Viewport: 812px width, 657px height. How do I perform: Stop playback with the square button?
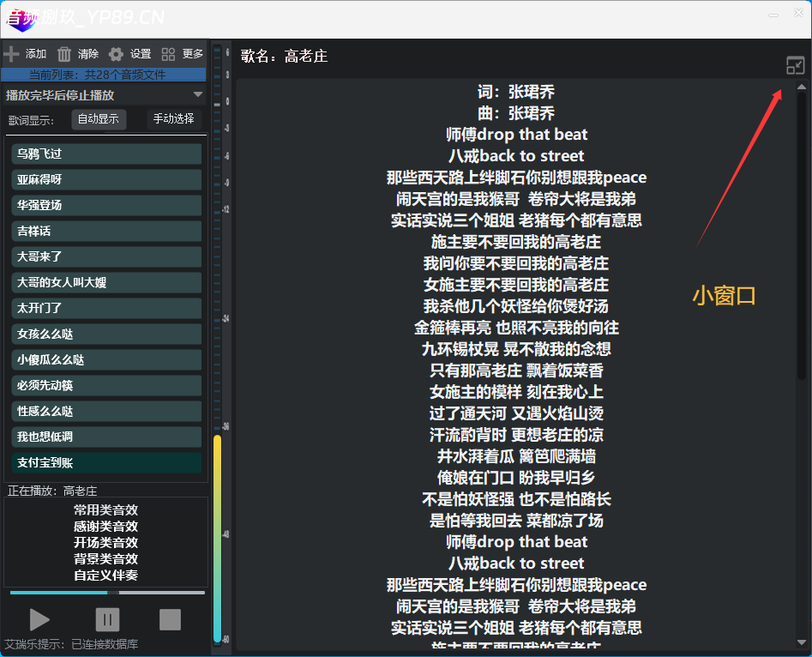[x=171, y=619]
